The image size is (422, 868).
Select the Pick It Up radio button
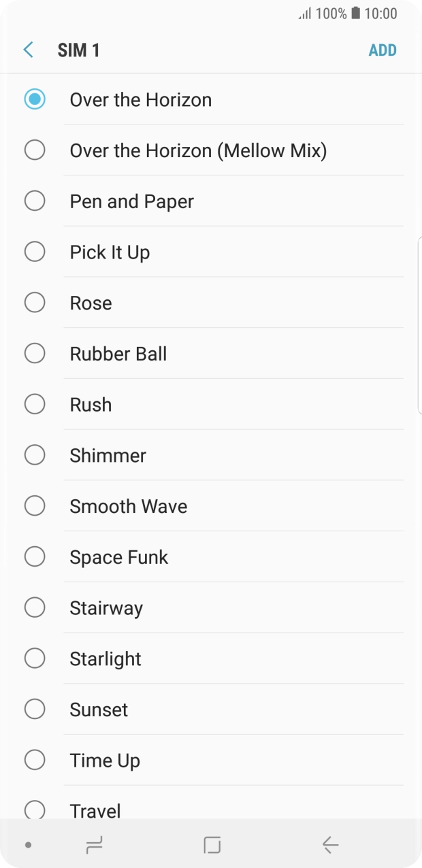pyautogui.click(x=35, y=252)
